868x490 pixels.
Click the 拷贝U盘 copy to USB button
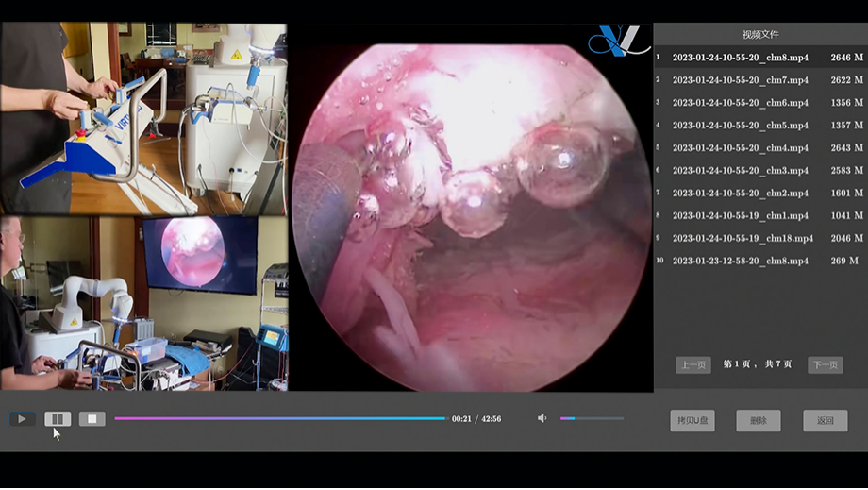(693, 421)
